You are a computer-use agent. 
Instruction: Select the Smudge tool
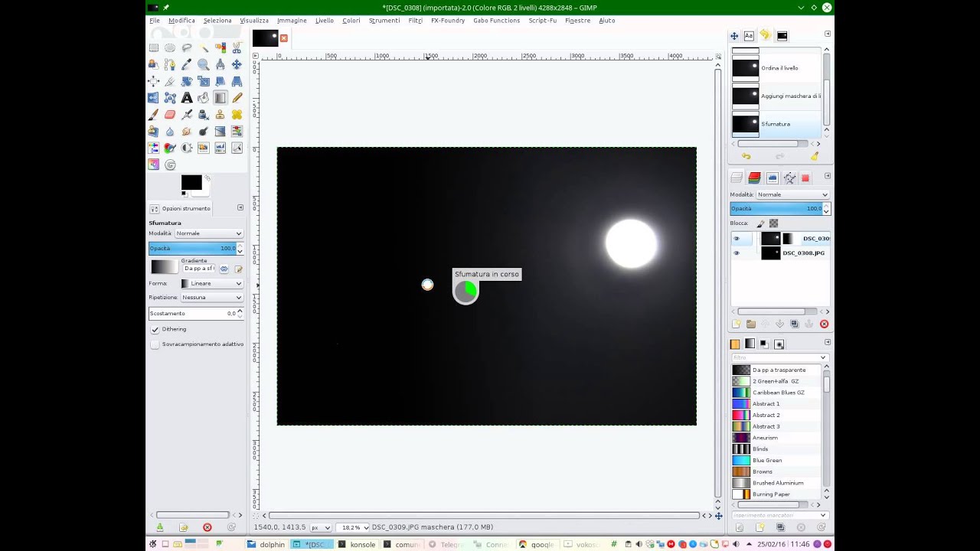(x=187, y=132)
